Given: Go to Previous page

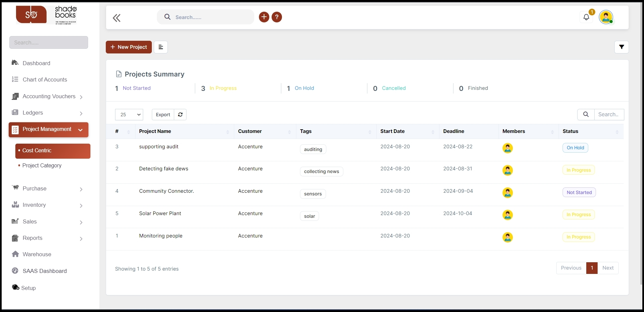Looking at the screenshot, I should tap(571, 268).
